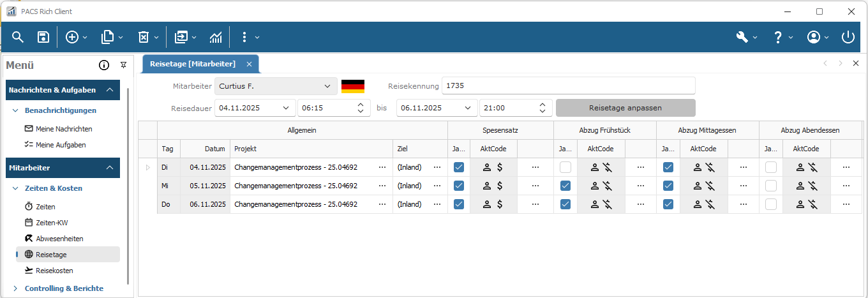Click the sidebar menu vertical scrollbar
Screen dimensions: 868x298
128,185
